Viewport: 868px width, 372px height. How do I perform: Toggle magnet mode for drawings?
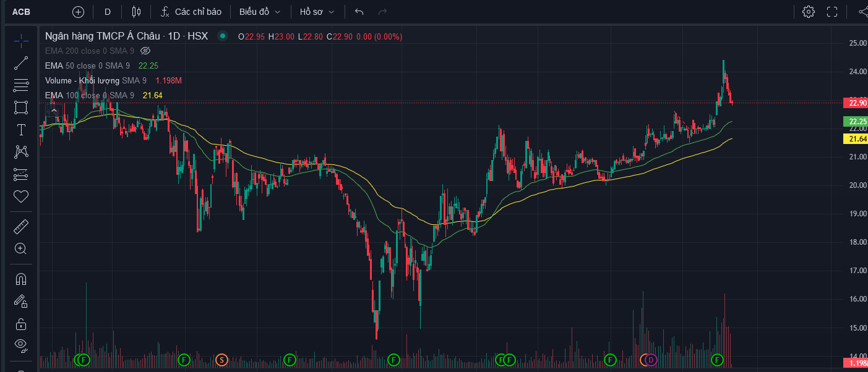[21, 279]
